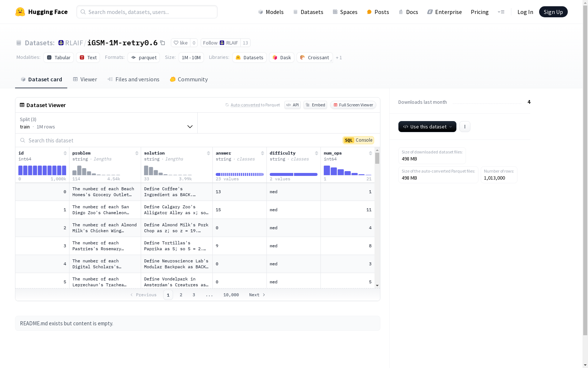Open the Use this dataset dropdown
Screen dimensions: 588x368
click(x=427, y=127)
